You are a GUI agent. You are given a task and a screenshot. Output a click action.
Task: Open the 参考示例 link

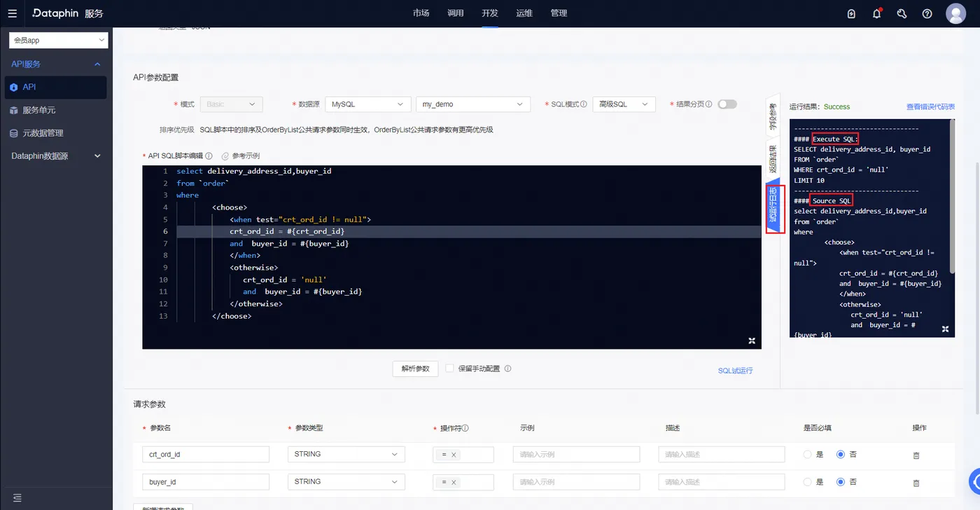240,156
